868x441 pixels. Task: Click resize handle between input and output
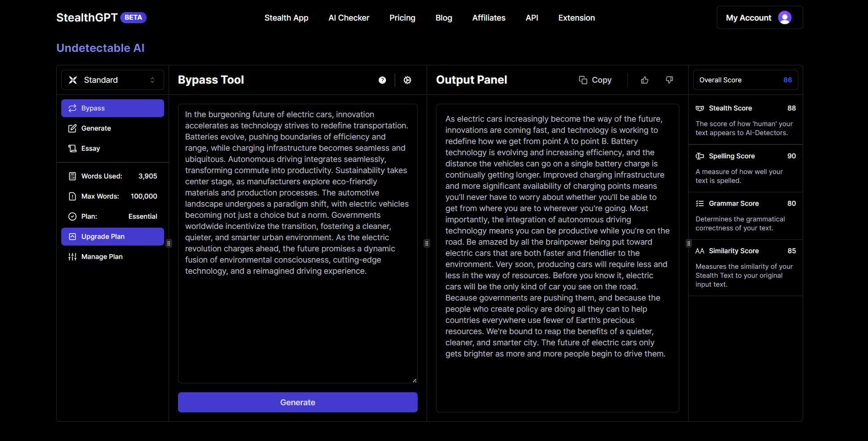click(427, 243)
